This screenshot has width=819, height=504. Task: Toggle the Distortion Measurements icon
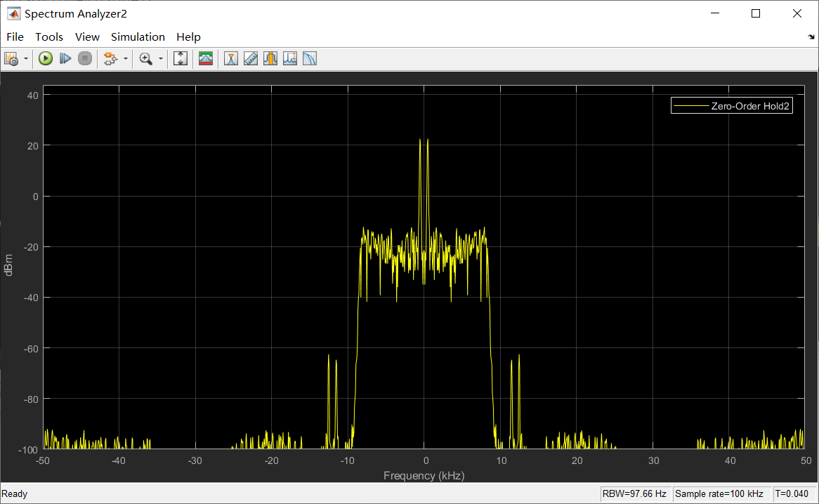point(290,58)
